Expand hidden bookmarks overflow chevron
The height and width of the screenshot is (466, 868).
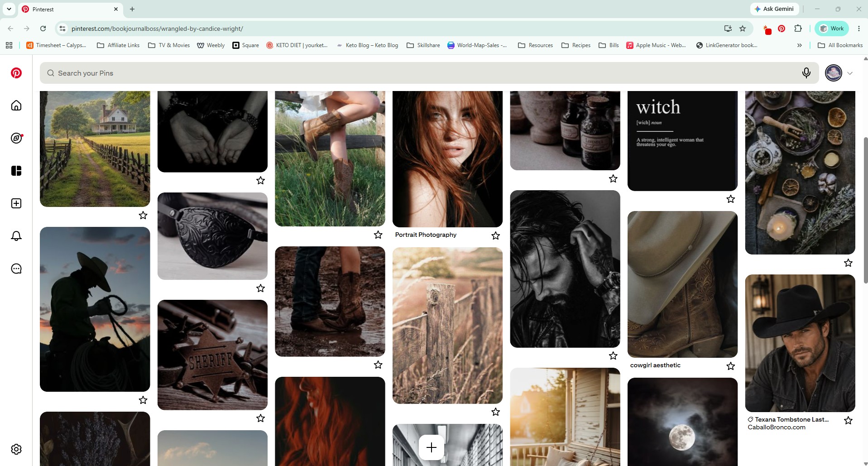pyautogui.click(x=800, y=45)
